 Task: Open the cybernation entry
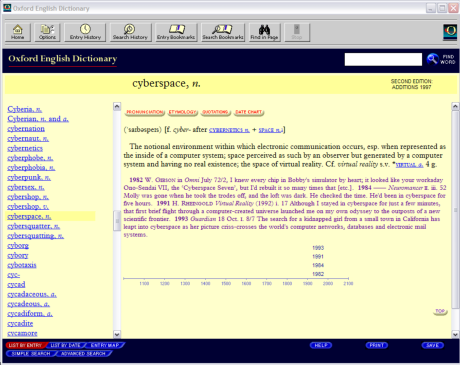(26, 128)
